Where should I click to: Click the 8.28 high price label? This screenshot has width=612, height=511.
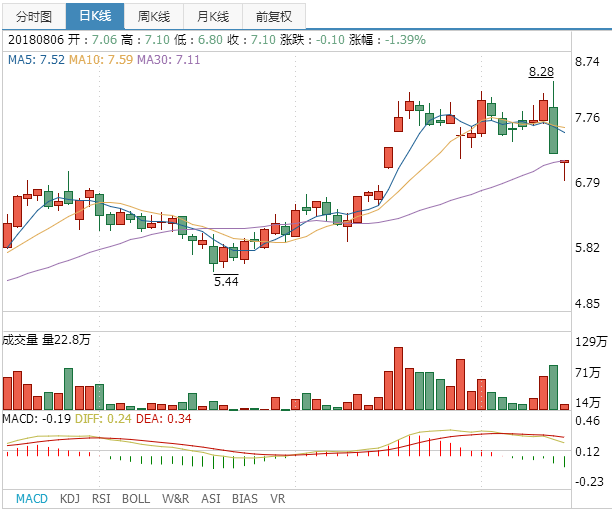point(541,72)
